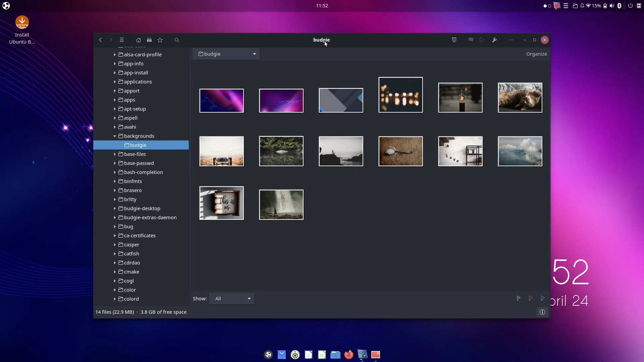Open the volume control in the tray
The height and width of the screenshot is (362, 644).
tap(612, 6)
